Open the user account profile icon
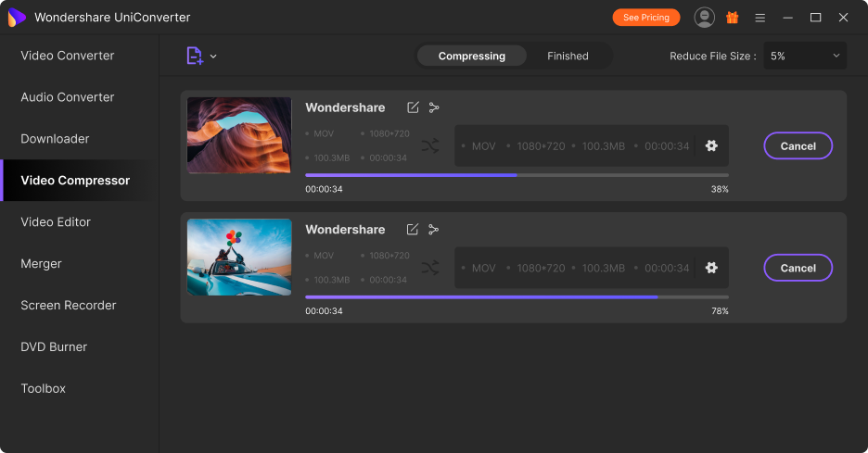 704,18
